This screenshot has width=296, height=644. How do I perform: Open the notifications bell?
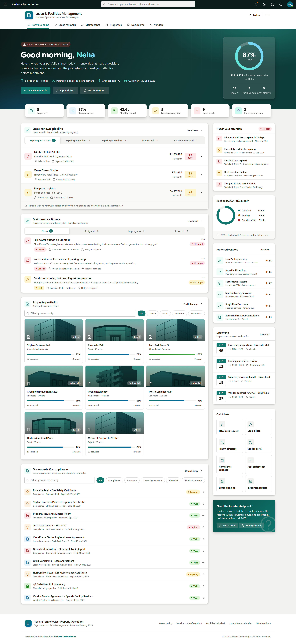256,4
